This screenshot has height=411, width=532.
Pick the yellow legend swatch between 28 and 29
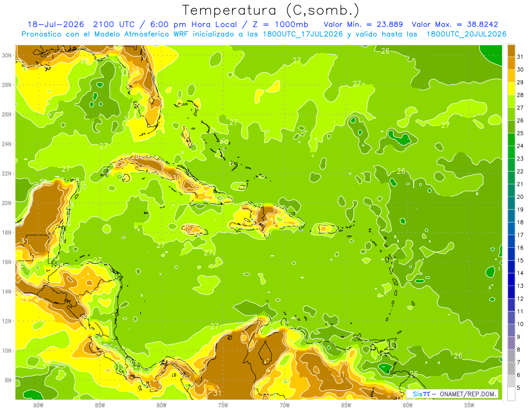[511, 89]
